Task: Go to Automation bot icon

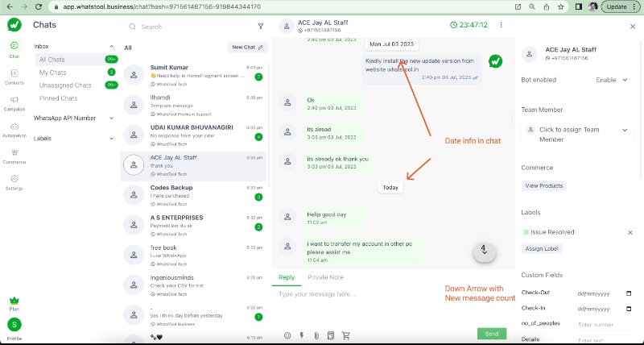Action: click(x=14, y=129)
